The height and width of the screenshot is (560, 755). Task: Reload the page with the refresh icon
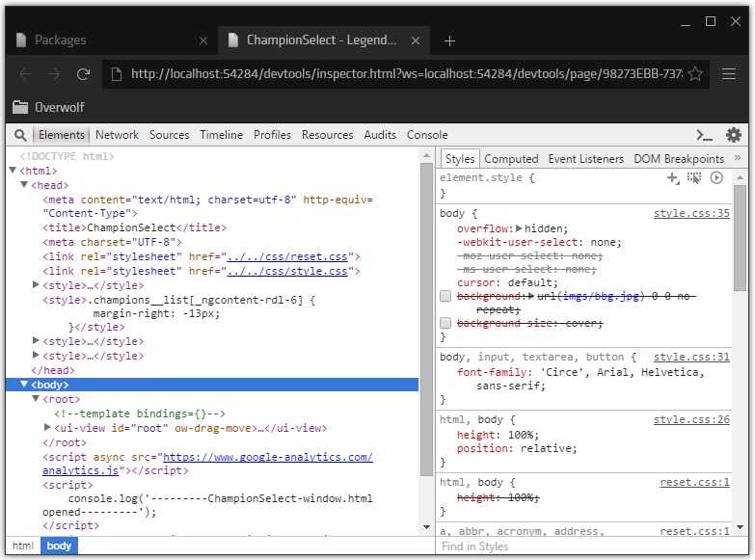83,74
